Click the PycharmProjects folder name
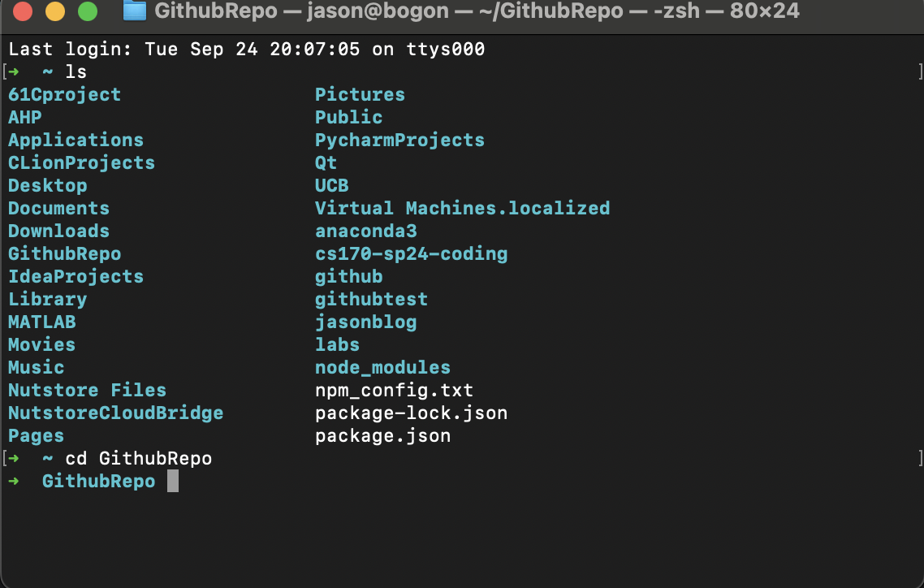 399,140
